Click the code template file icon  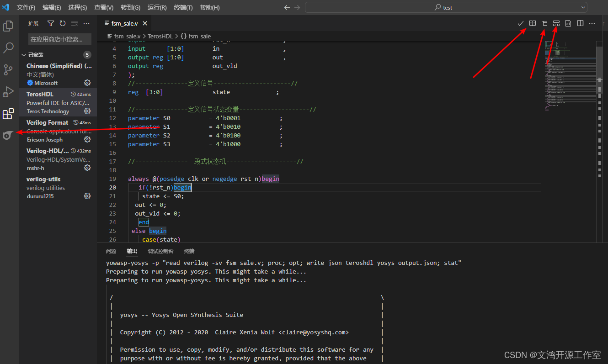tap(568, 23)
